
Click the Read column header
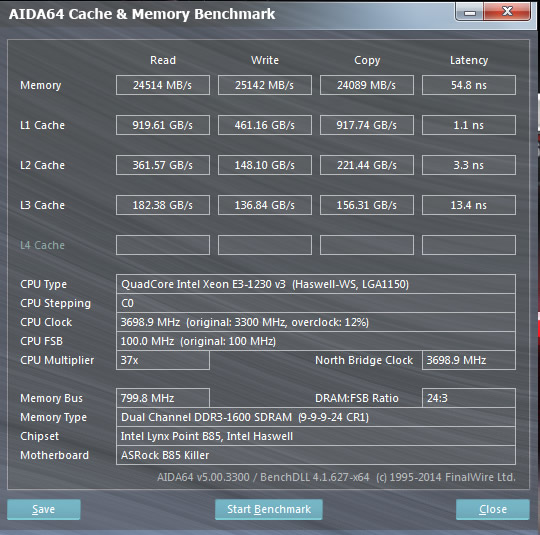(163, 60)
